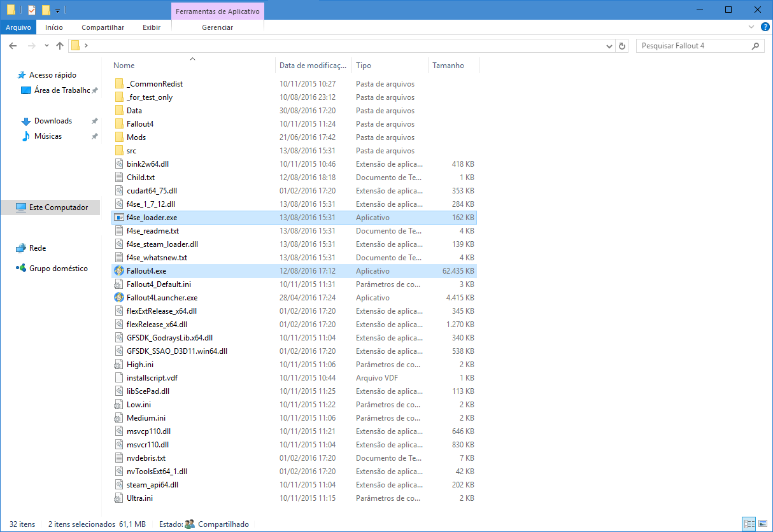773x532 pixels.
Task: Click the Músicas note icon in sidebar
Action: coord(26,136)
